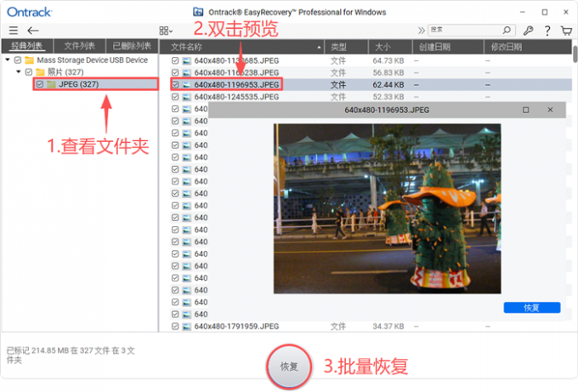Collapse the Mass Storage Device USB Device node
This screenshot has width=578, height=392.
click(x=8, y=60)
